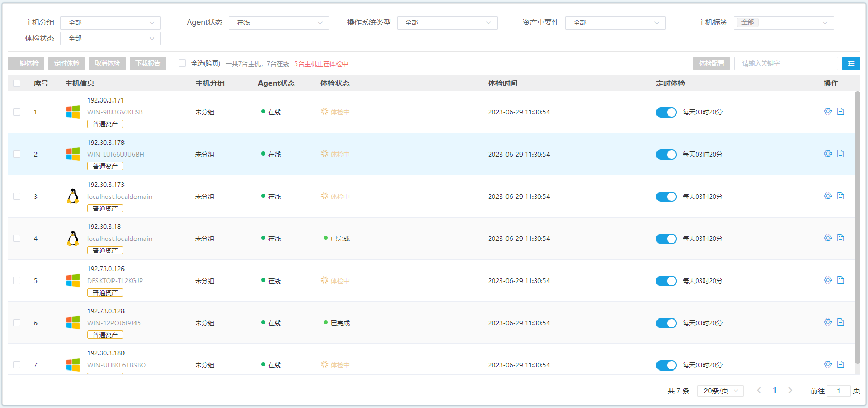Expand the Agent状态 dropdown

279,23
